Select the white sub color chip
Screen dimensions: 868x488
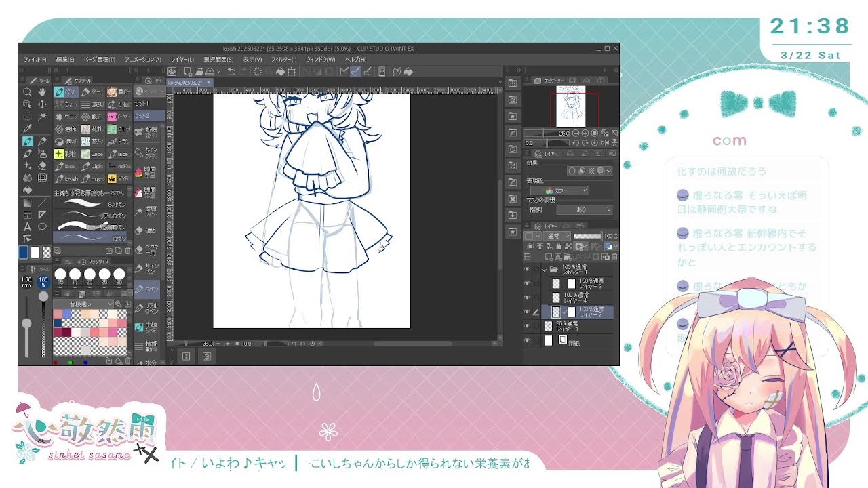(x=35, y=252)
